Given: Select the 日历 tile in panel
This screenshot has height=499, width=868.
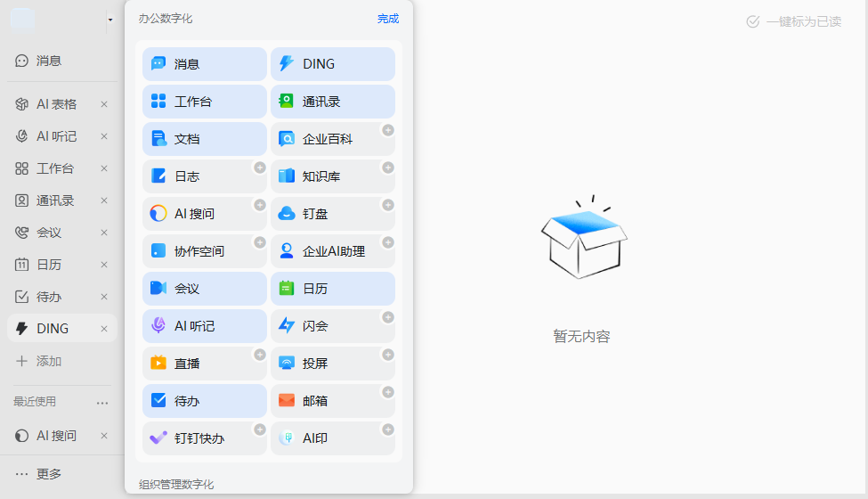Looking at the screenshot, I should [x=333, y=289].
